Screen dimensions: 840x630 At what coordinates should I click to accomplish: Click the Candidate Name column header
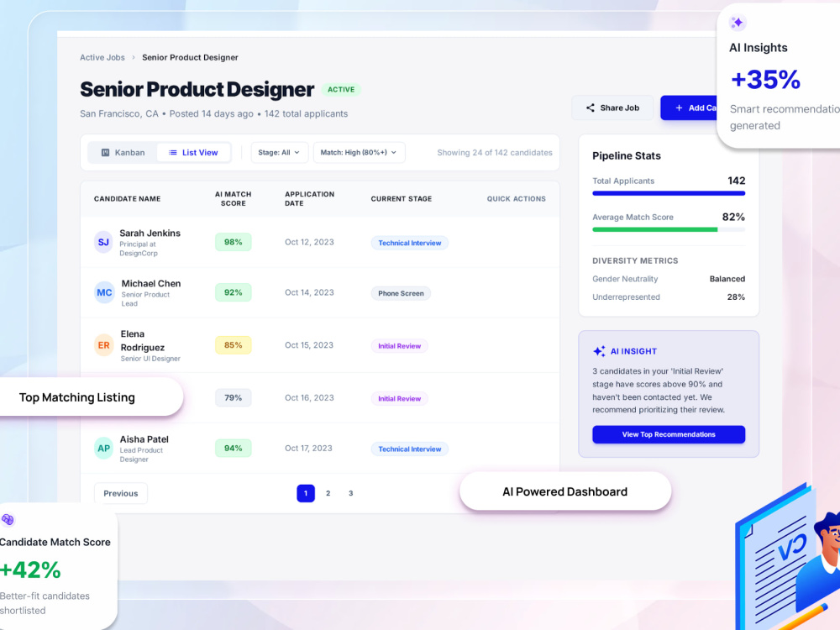pyautogui.click(x=127, y=199)
